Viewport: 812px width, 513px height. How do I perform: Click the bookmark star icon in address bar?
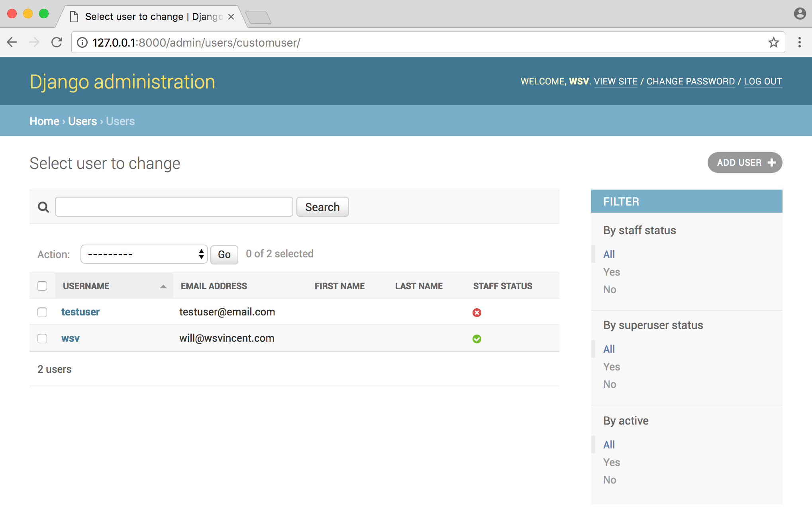coord(774,42)
